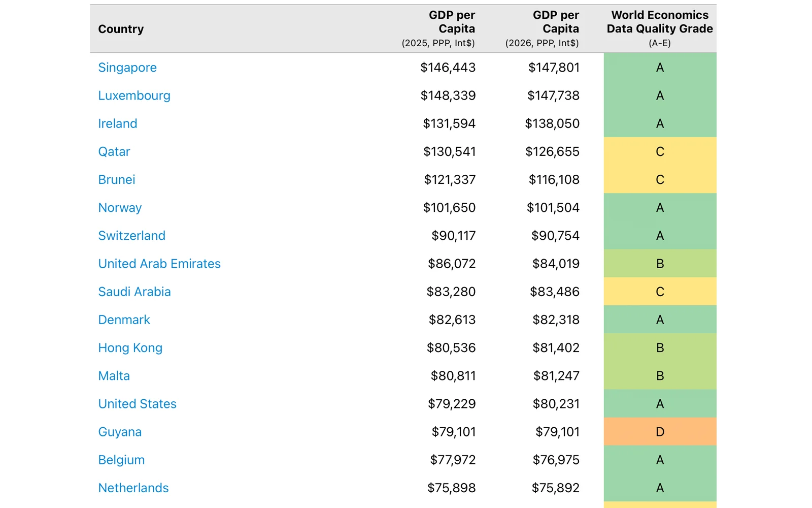Select the Malta country link

[x=114, y=376]
